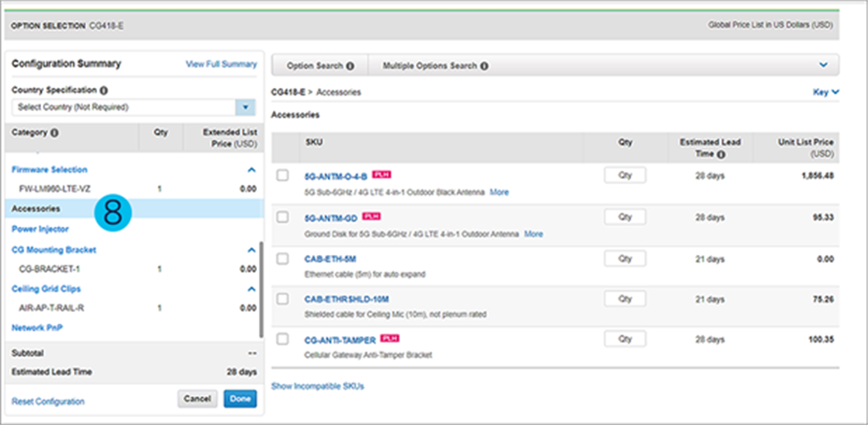Click the PLH badge next to 5G-ANTM-O-4-B
This screenshot has width=868, height=425.
click(x=382, y=175)
